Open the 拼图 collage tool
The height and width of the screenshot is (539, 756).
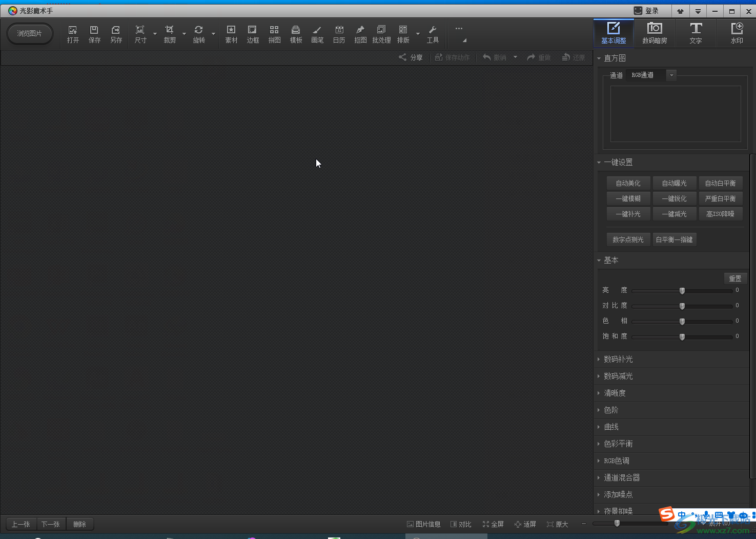coord(274,34)
